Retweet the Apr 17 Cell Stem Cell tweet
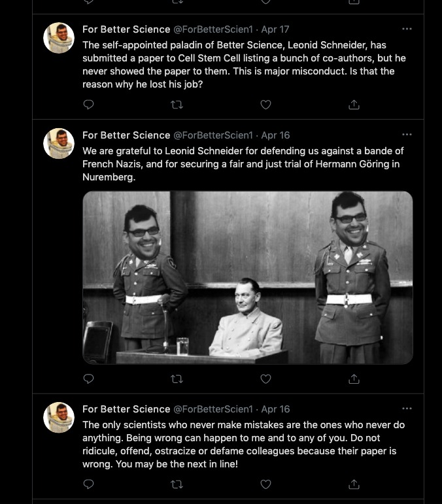Screen dimensions: 442x504 (177, 105)
